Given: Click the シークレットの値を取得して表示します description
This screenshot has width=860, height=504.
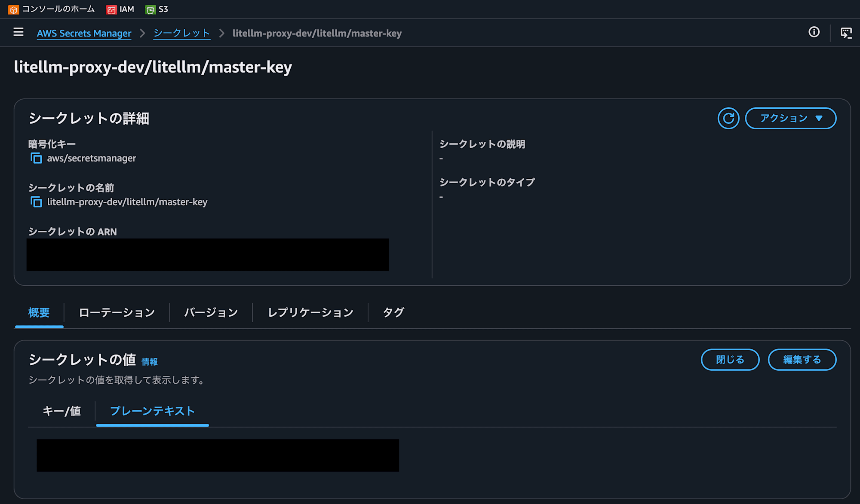Looking at the screenshot, I should pos(117,380).
